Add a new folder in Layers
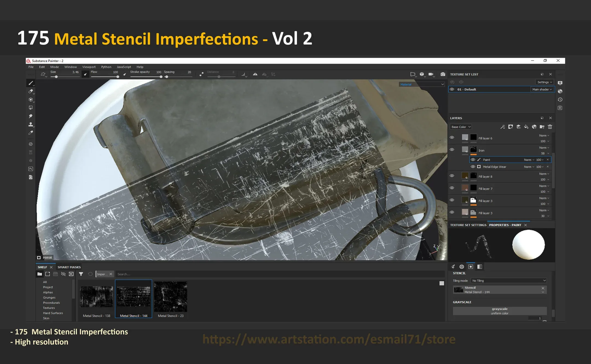591x364 pixels. click(542, 127)
